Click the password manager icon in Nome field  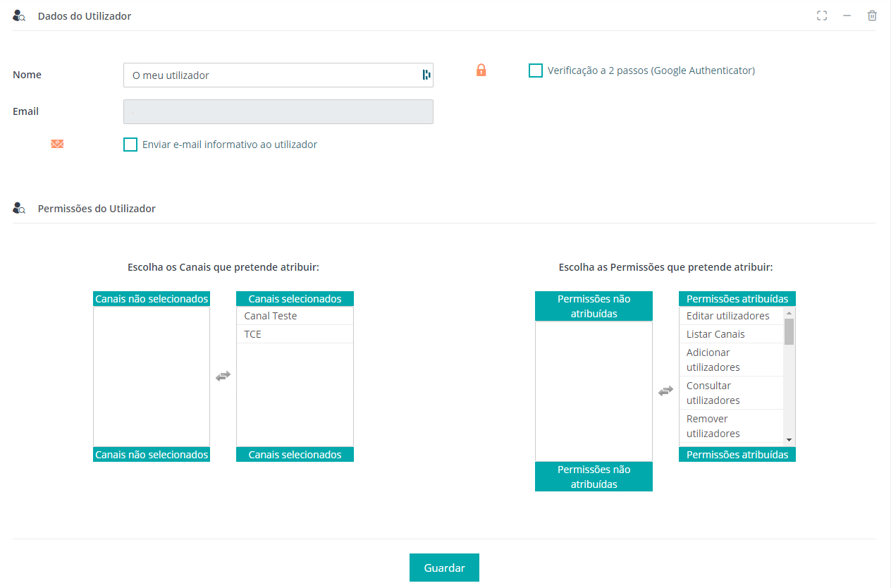click(x=426, y=75)
